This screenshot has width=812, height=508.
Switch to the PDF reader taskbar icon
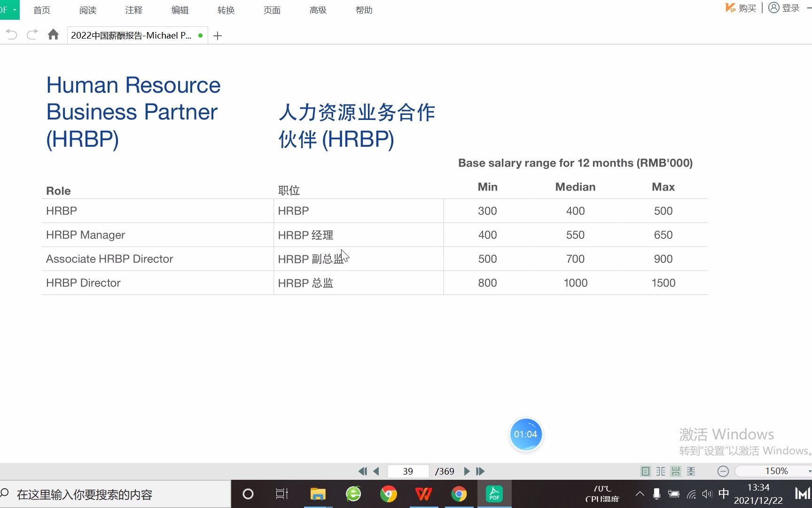pos(494,494)
